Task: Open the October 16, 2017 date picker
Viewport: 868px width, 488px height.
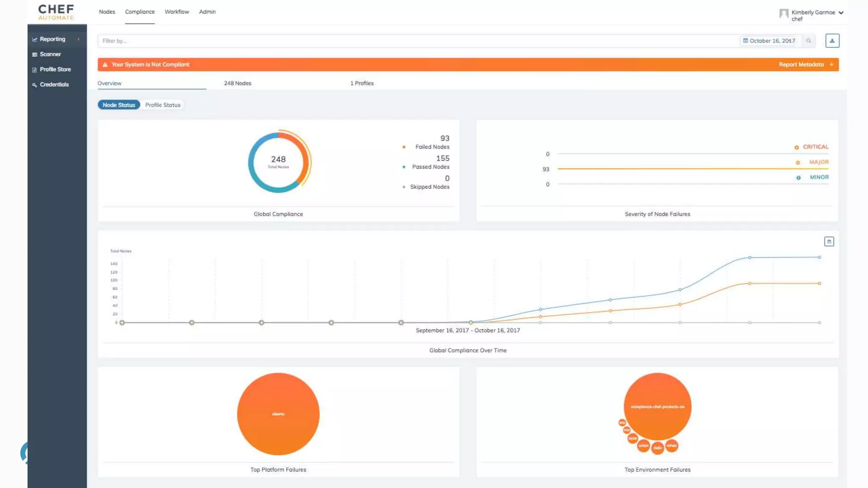Action: [768, 41]
